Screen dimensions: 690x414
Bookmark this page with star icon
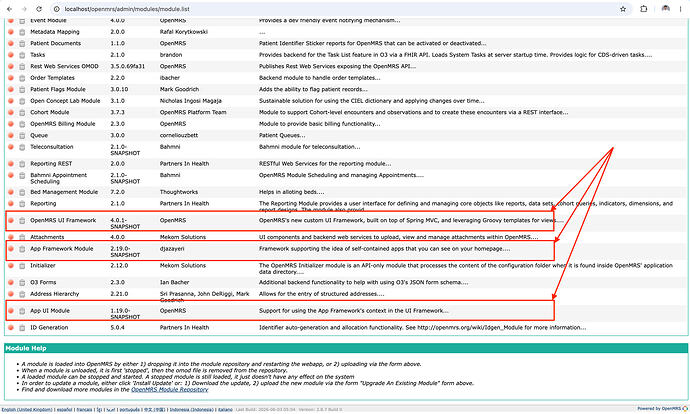[623, 9]
